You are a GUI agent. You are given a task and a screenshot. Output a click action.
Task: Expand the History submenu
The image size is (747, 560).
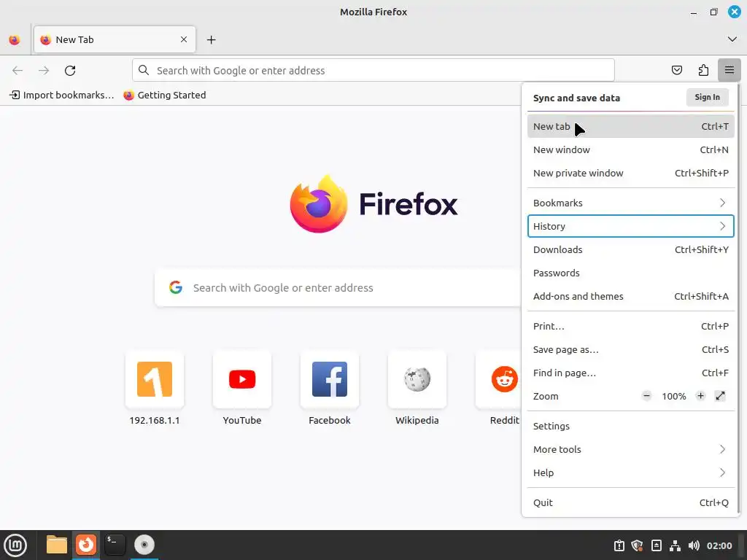point(630,226)
